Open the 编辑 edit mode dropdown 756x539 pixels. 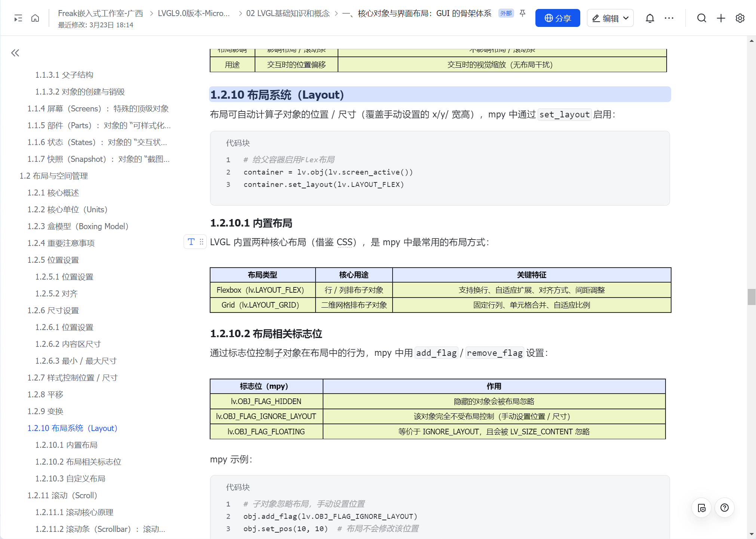coord(610,18)
